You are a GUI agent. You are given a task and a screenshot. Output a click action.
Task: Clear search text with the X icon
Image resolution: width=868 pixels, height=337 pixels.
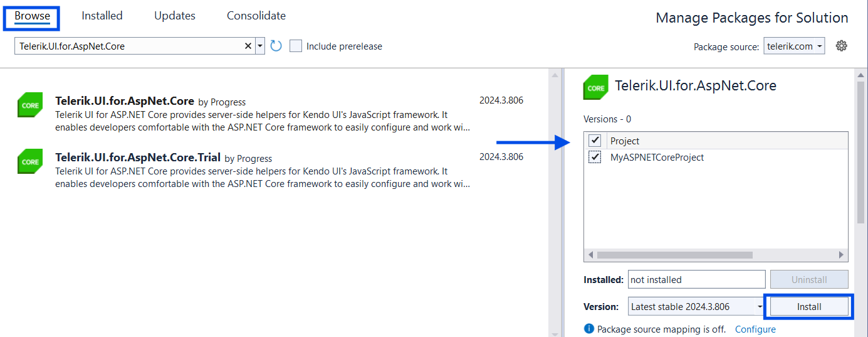248,46
